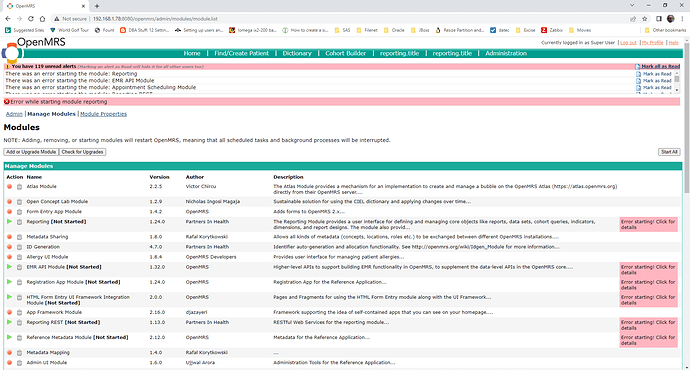Trash the Reporting REST module
This screenshot has height=370, width=690.
[x=19, y=323]
